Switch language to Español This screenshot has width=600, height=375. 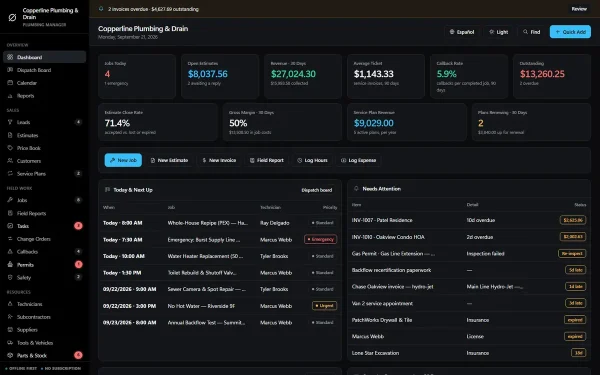462,32
